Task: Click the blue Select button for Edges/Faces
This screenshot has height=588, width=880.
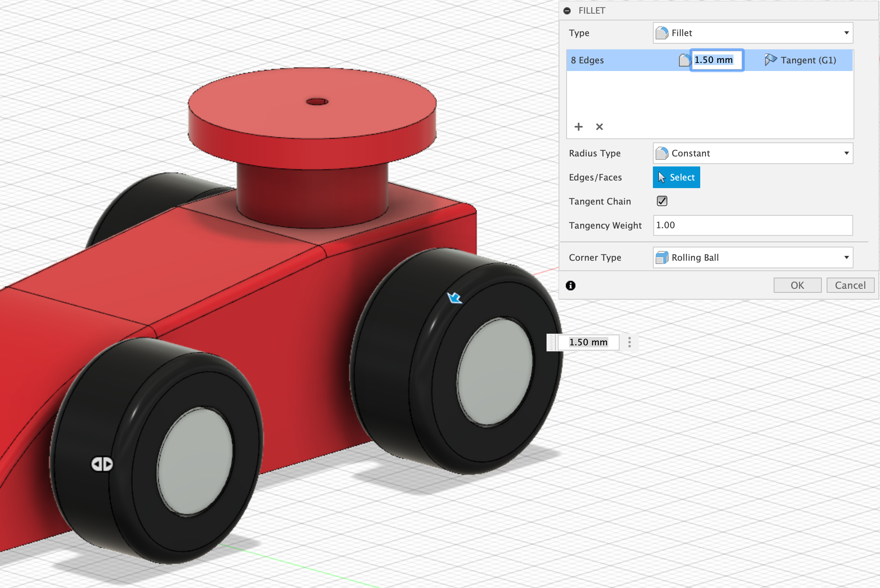Action: tap(676, 177)
